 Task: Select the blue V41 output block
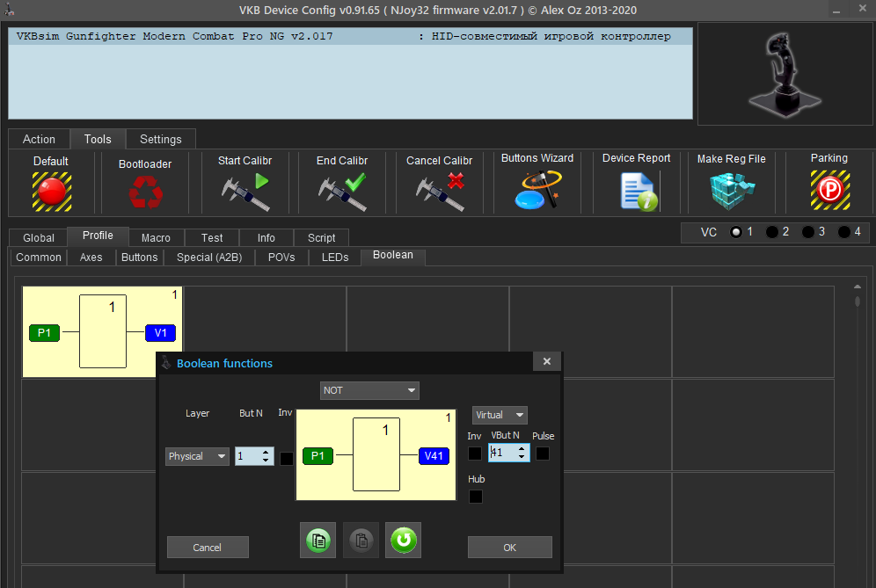pos(434,455)
